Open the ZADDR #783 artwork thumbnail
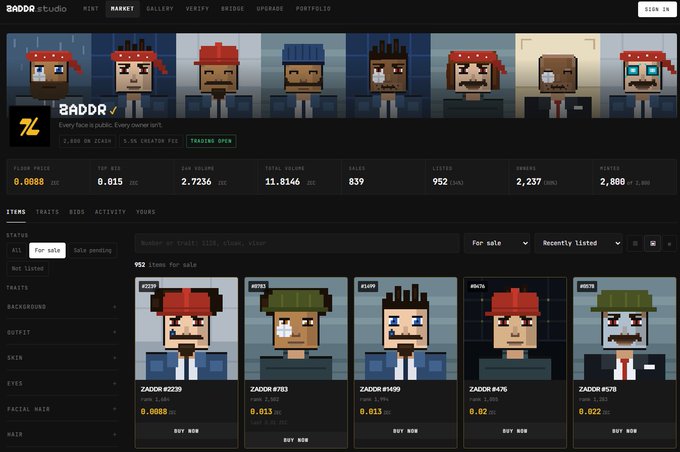Image resolution: width=680 pixels, height=452 pixels. [x=296, y=329]
